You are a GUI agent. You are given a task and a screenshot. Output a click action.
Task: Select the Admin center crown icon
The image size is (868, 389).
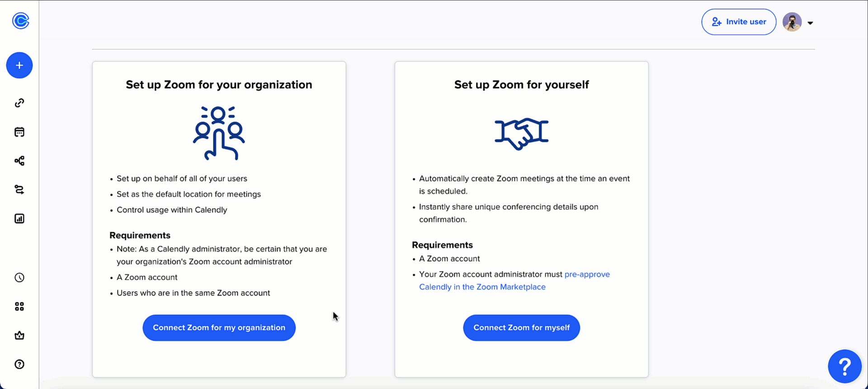coord(19,335)
